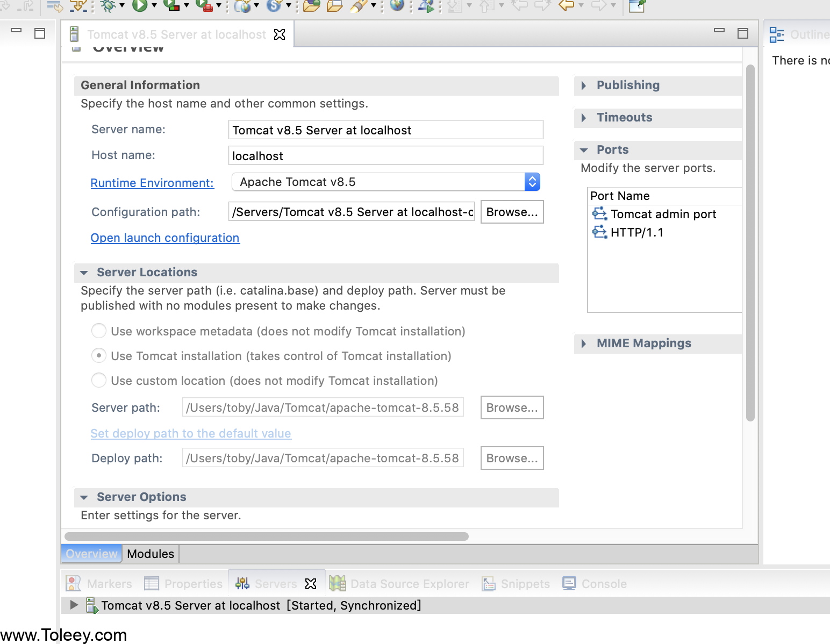
Task: Expand the MIME Mappings section
Action: 584,344
